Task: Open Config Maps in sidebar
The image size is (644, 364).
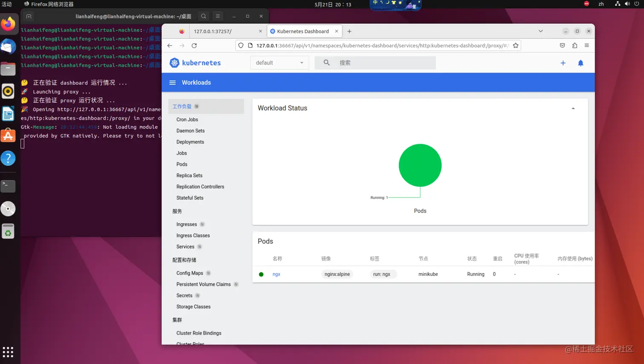Action: 190,273
